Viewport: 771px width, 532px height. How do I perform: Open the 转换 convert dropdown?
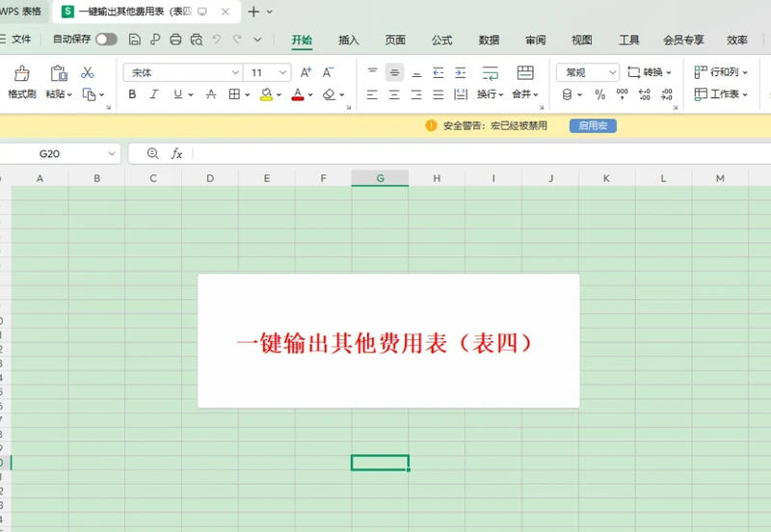pos(650,73)
